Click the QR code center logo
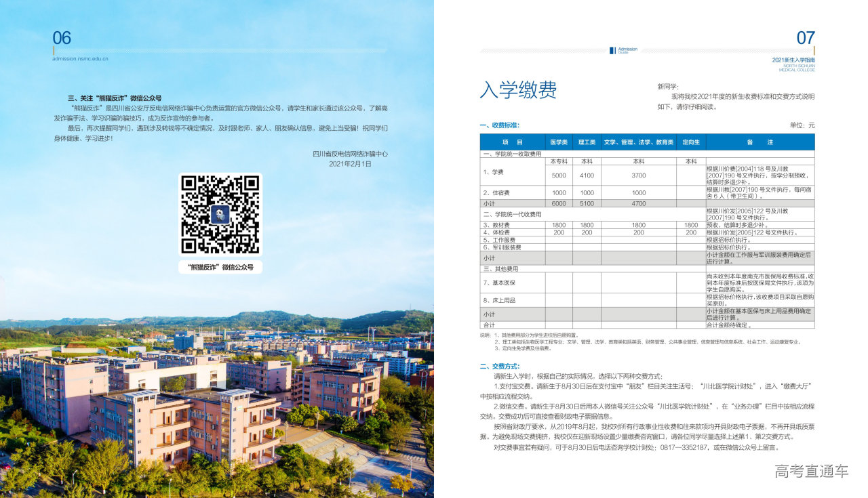 click(x=220, y=215)
